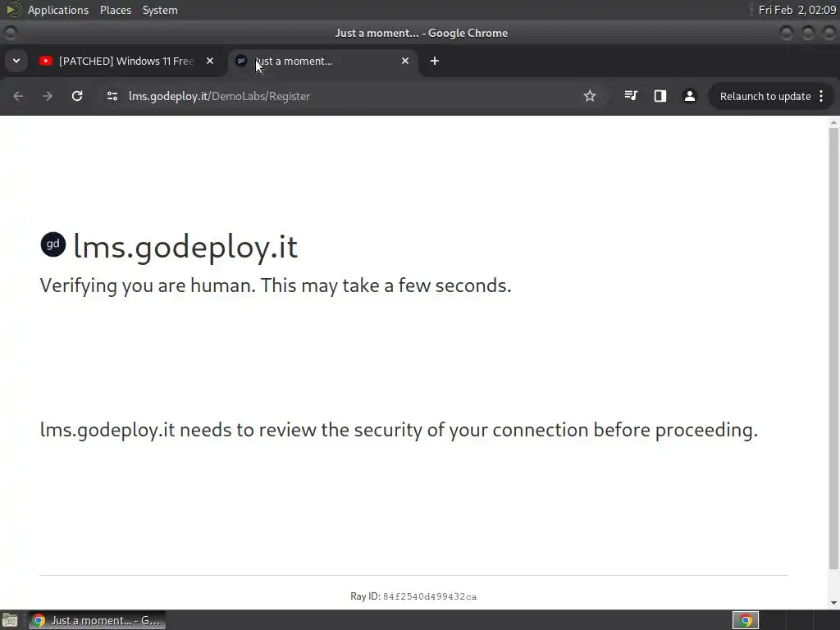
Task: Close the PATCHED Windows 11 YouTube tab
Action: pos(210,61)
